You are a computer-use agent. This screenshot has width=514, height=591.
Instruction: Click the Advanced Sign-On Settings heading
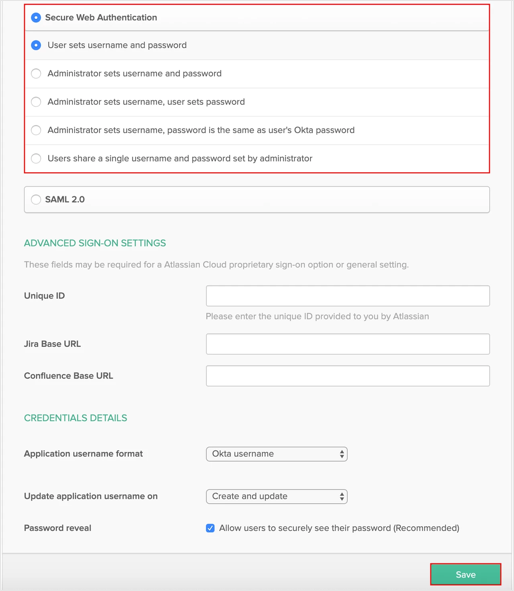[x=95, y=243]
